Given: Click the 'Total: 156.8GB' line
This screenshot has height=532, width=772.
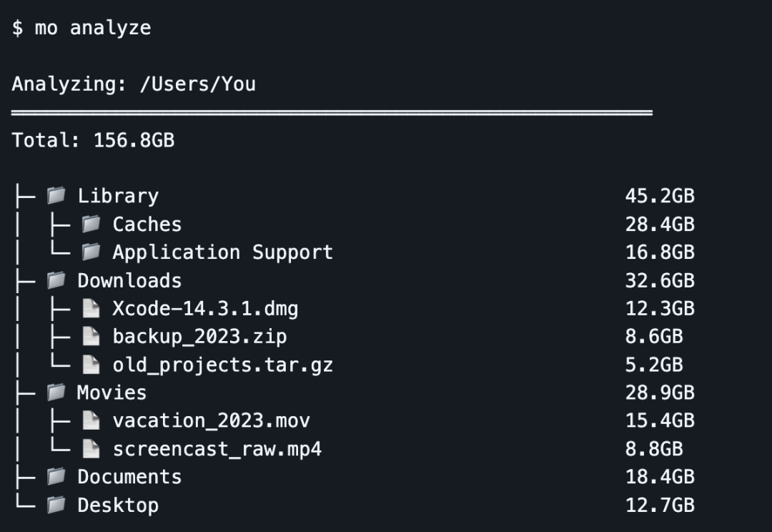Looking at the screenshot, I should [93, 140].
